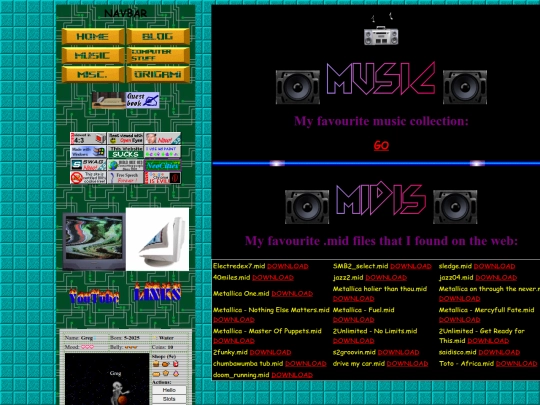540x405 pixels.
Task: Click the globe world badge
Action: coord(125,165)
